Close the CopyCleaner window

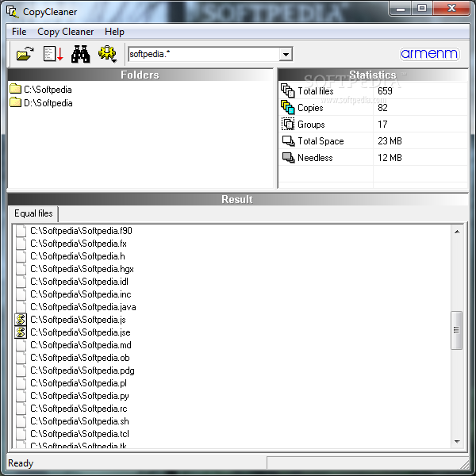[x=451, y=8]
